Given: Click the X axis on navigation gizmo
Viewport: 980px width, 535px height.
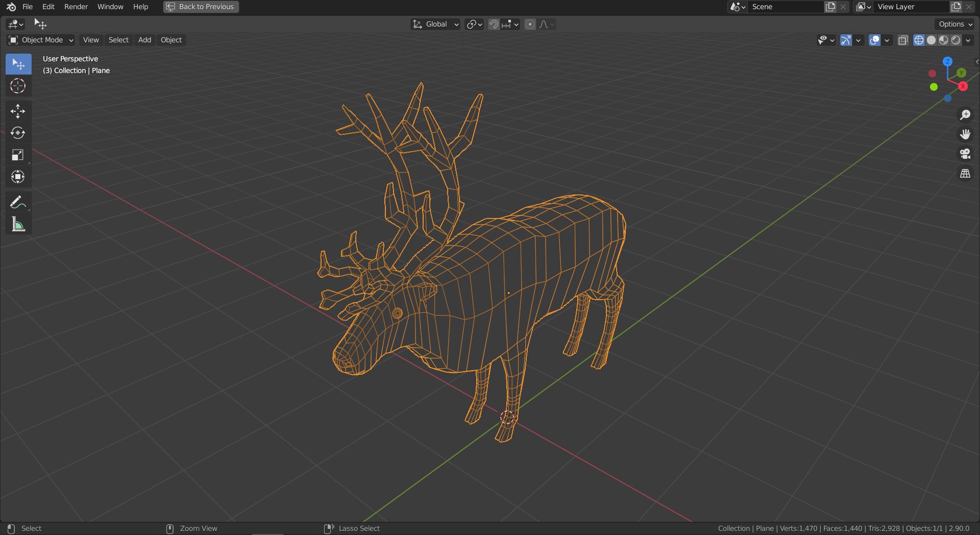Looking at the screenshot, I should tap(963, 86).
